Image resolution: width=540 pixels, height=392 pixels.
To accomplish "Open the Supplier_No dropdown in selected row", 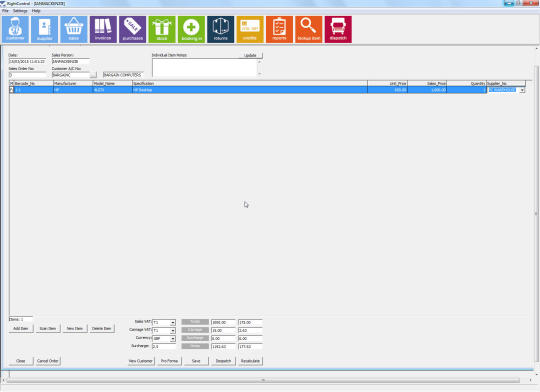I will [x=522, y=90].
